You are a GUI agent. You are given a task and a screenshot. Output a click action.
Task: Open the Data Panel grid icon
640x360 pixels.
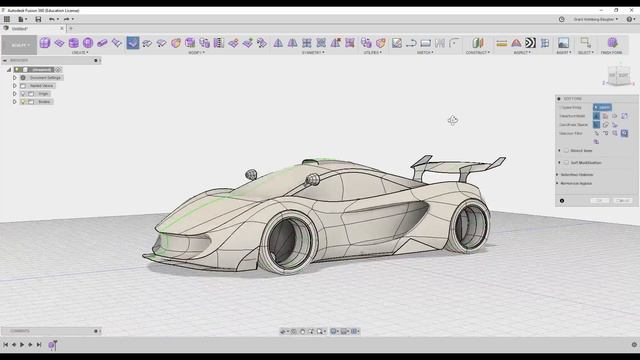point(7,19)
